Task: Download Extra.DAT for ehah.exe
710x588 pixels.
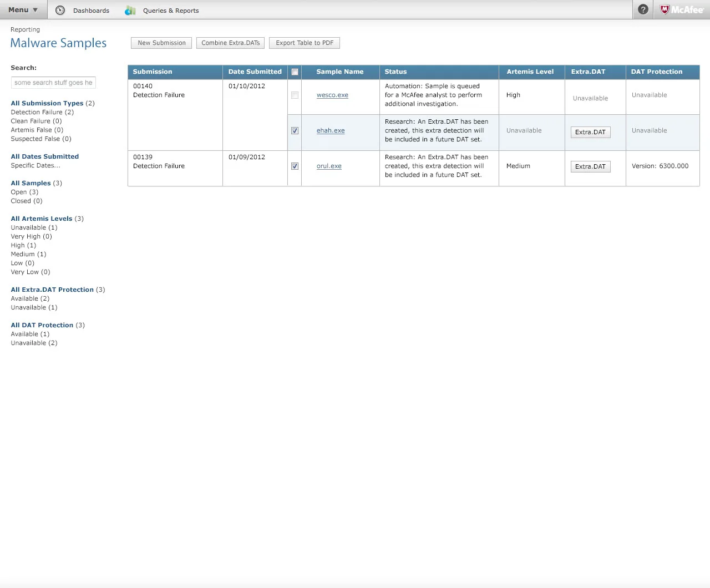Action: click(x=590, y=132)
